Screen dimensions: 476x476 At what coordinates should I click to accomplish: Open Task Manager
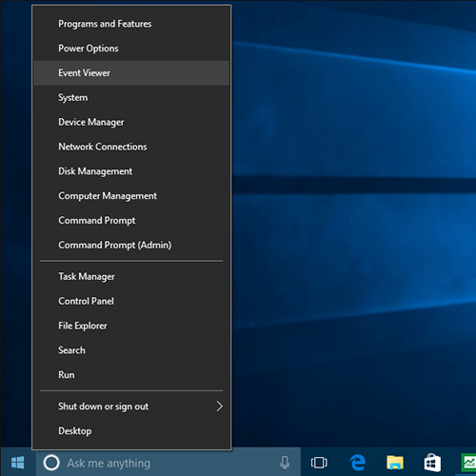point(131,276)
